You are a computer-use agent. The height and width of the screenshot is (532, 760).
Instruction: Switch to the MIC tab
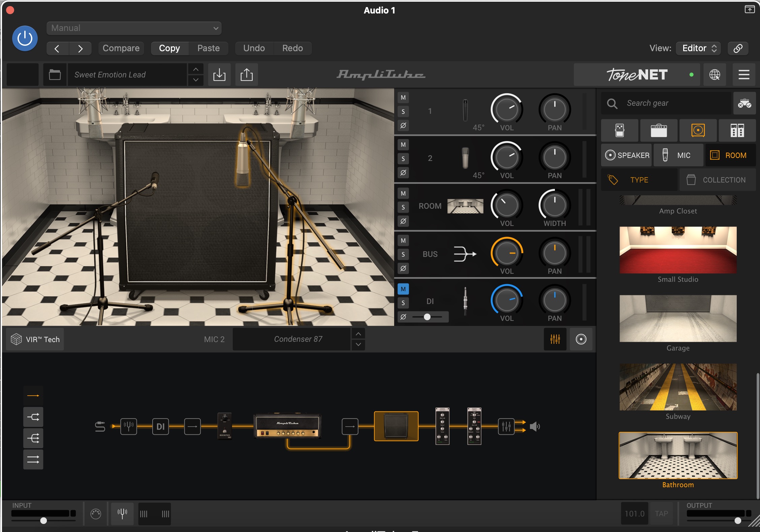click(678, 155)
